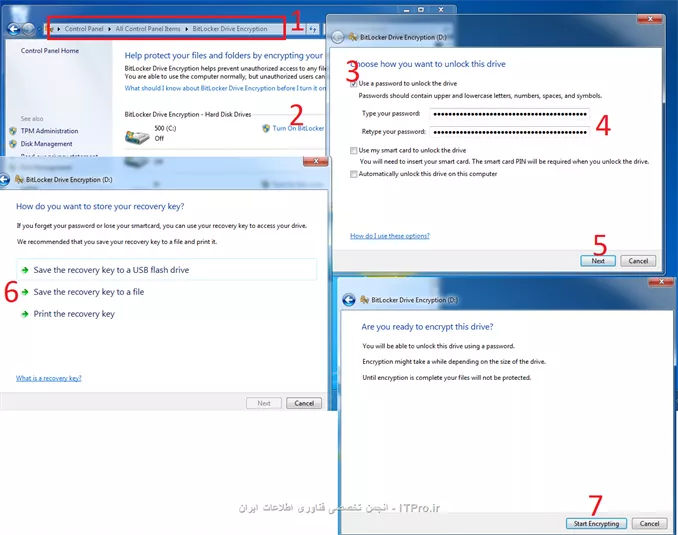Click the back arrow in the password dialog
678x535 pixels.
337,38
